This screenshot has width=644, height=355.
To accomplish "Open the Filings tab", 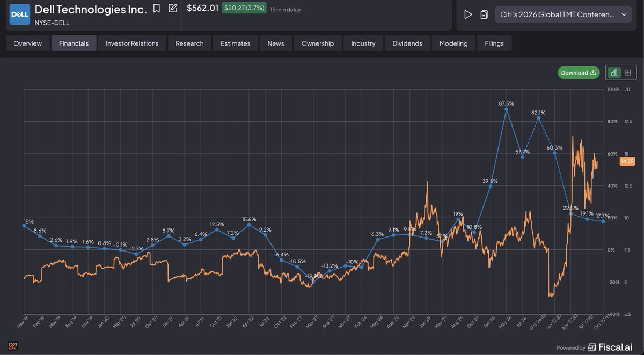I will [x=494, y=43].
